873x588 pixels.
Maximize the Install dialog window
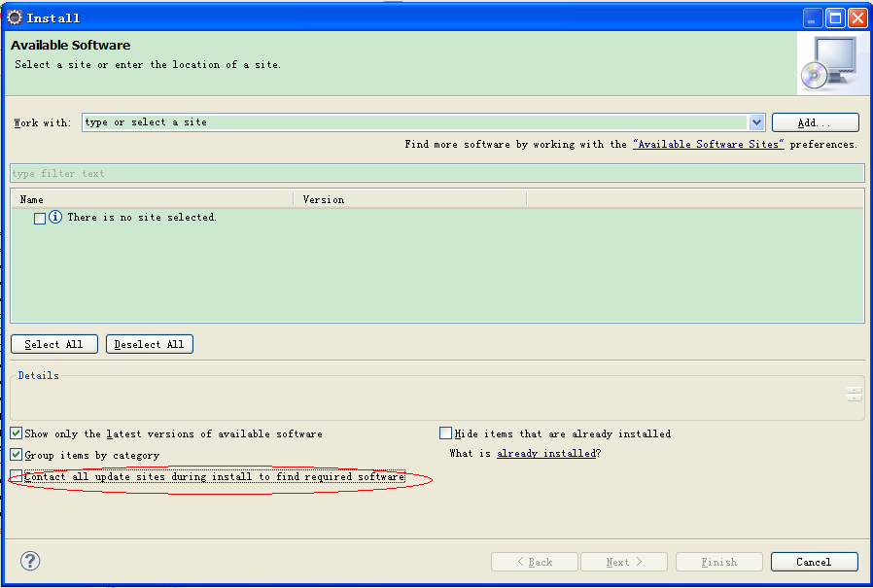835,17
